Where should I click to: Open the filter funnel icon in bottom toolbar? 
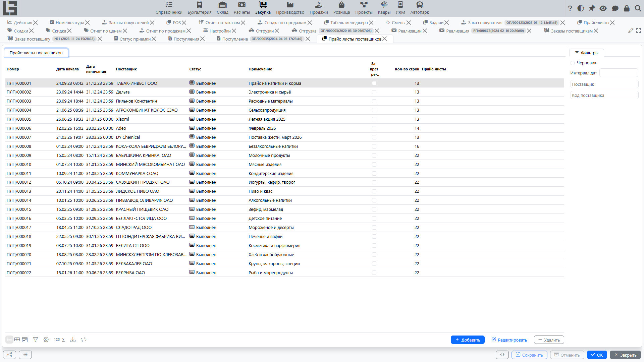pos(36,340)
